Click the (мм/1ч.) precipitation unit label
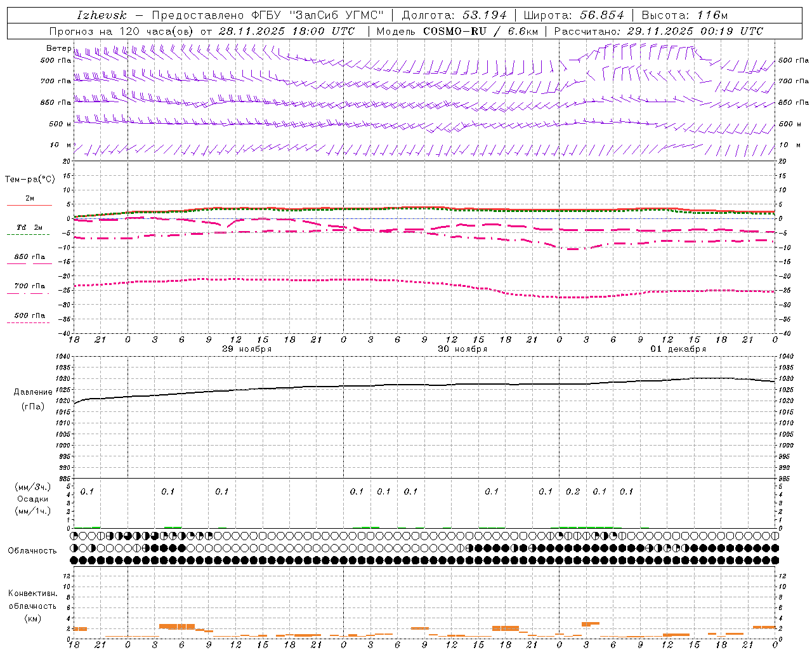 coord(32,511)
